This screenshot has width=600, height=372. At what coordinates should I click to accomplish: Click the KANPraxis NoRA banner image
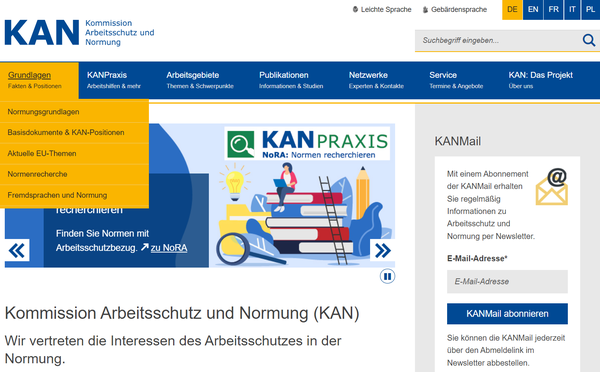pyautogui.click(x=307, y=144)
